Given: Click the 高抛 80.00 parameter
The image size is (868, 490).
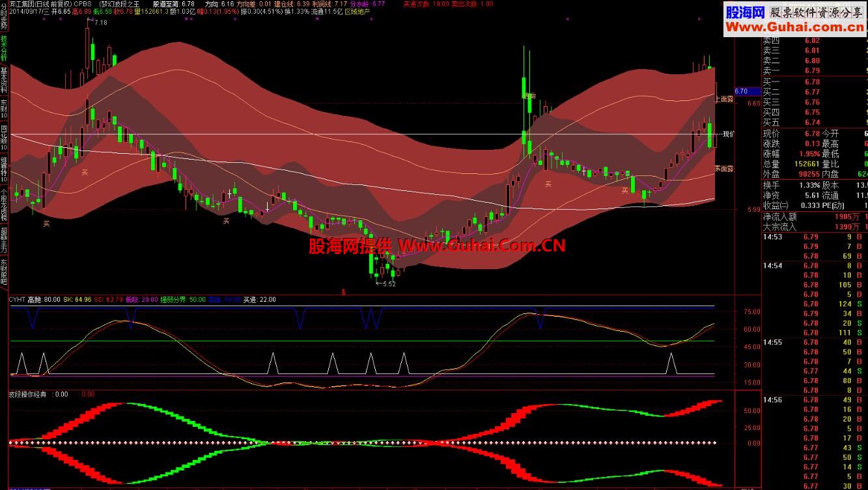Looking at the screenshot, I should point(44,300).
